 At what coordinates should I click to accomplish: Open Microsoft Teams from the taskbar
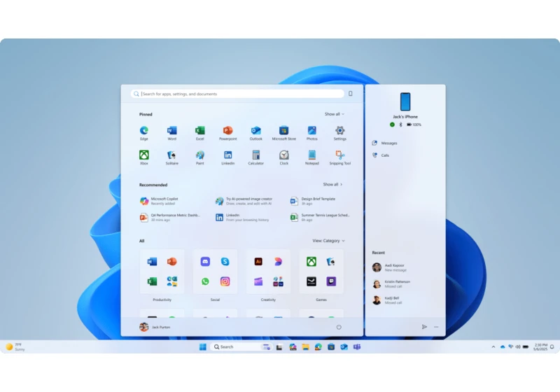357,347
